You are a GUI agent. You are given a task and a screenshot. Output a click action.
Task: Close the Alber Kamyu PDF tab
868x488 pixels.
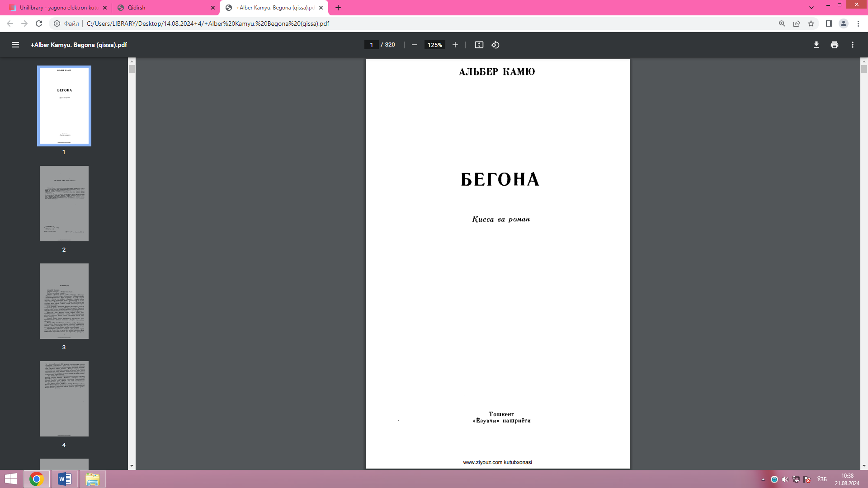pyautogui.click(x=321, y=8)
